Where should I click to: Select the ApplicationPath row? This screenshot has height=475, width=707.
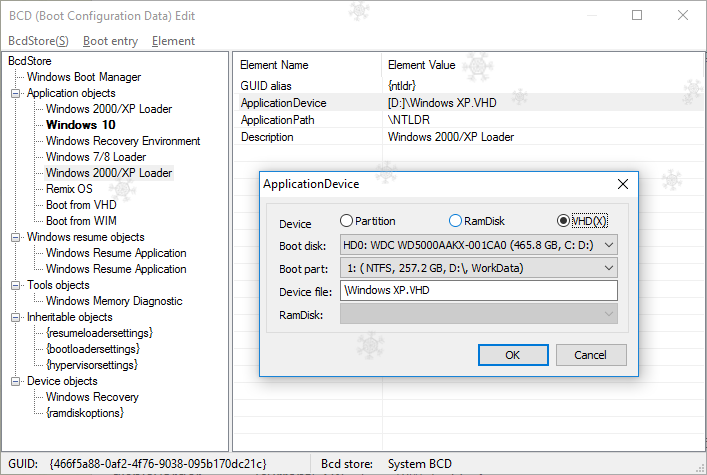pos(469,120)
